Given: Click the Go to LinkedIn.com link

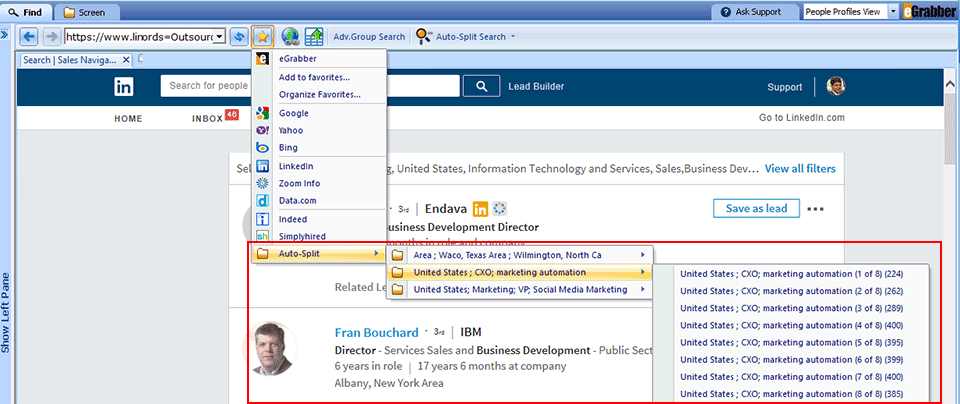Looking at the screenshot, I should tap(801, 118).
